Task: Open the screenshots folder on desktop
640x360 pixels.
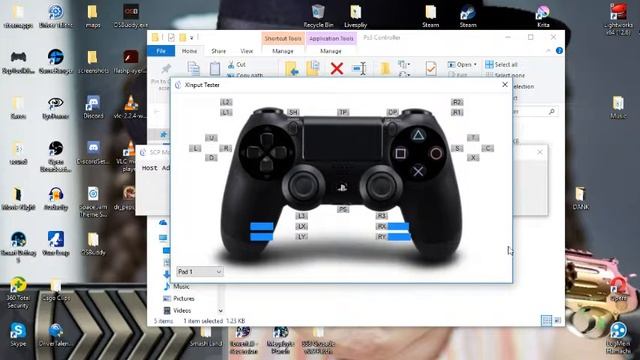Action: [x=93, y=61]
